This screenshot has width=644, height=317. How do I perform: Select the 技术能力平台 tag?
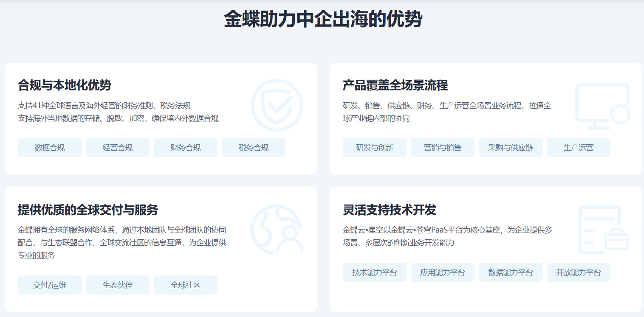pyautogui.click(x=375, y=272)
